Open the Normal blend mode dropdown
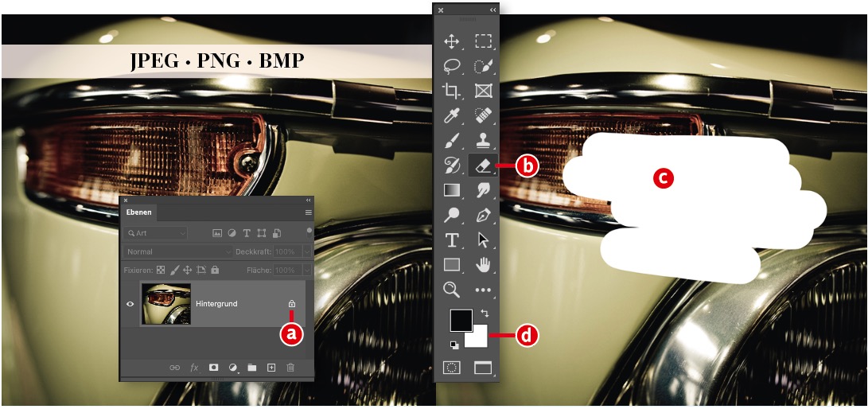 (179, 251)
